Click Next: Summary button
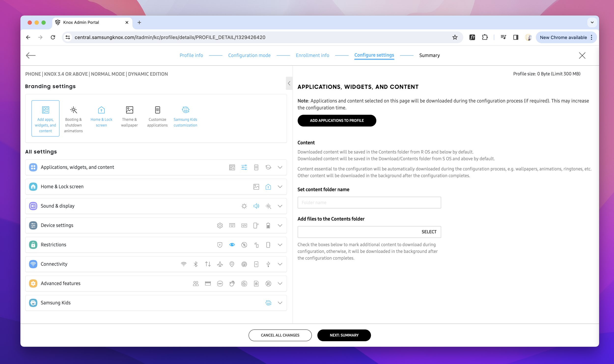This screenshot has width=614, height=364. coord(344,335)
